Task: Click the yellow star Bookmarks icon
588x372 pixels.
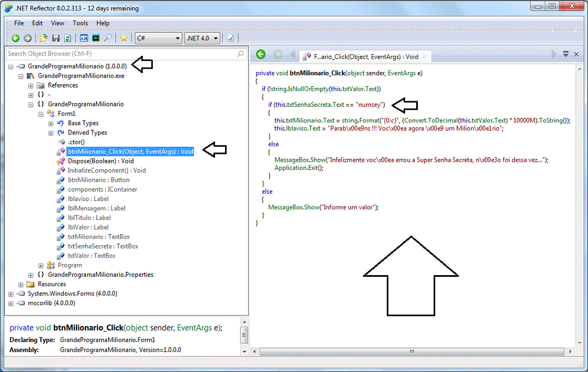Action: click(x=124, y=38)
